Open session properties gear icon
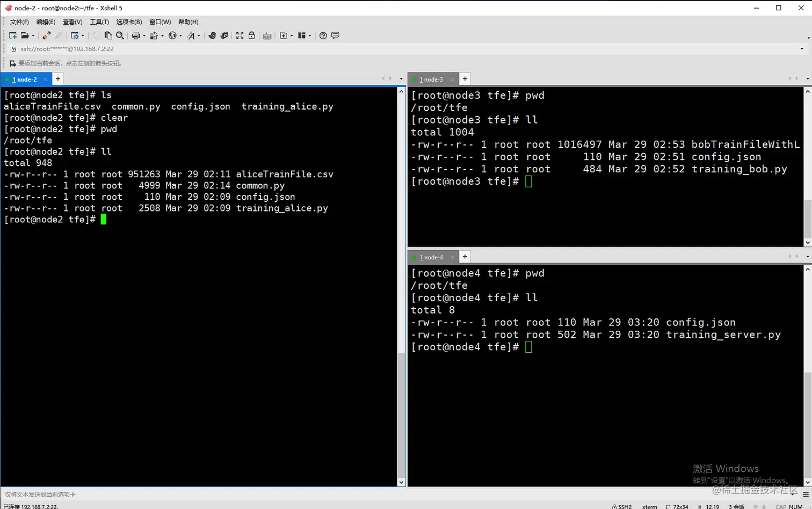Viewport: 812px width, 509px height. tap(75, 35)
